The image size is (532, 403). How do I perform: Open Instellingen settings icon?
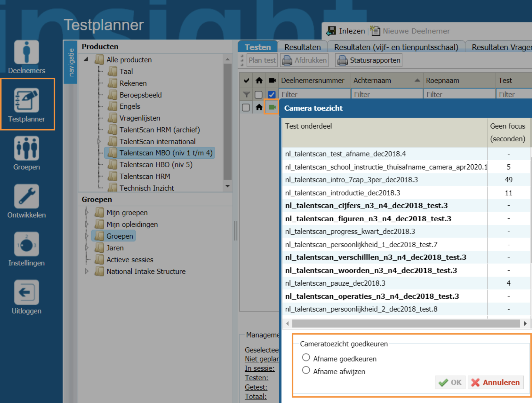(26, 244)
